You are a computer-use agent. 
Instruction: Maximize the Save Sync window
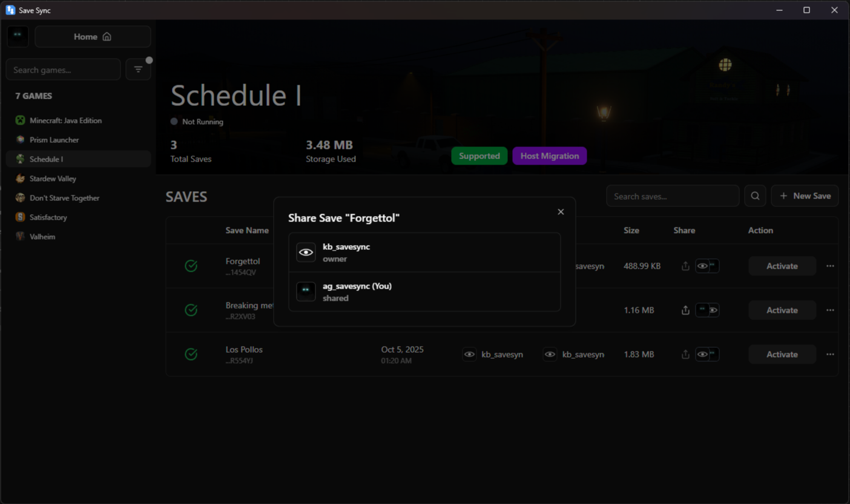(806, 10)
